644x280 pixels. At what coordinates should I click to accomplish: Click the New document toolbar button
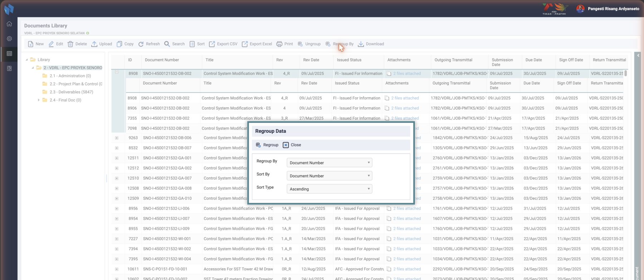click(36, 44)
